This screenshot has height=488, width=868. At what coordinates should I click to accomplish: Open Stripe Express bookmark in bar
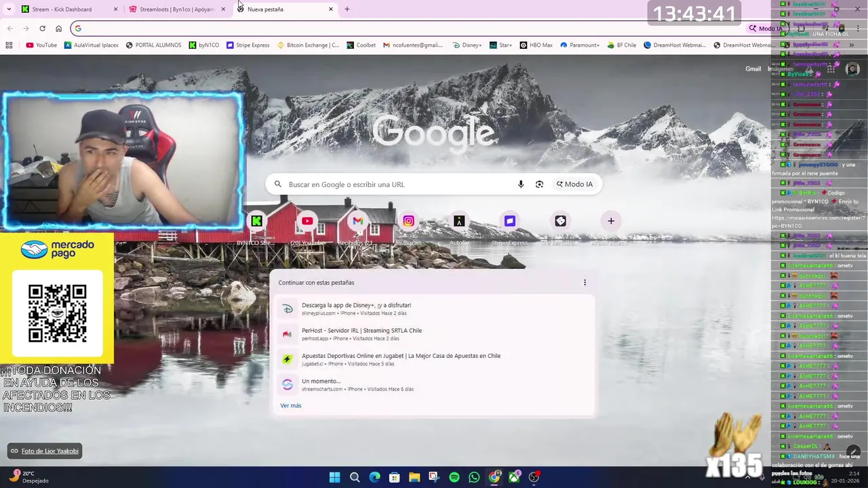pyautogui.click(x=248, y=45)
